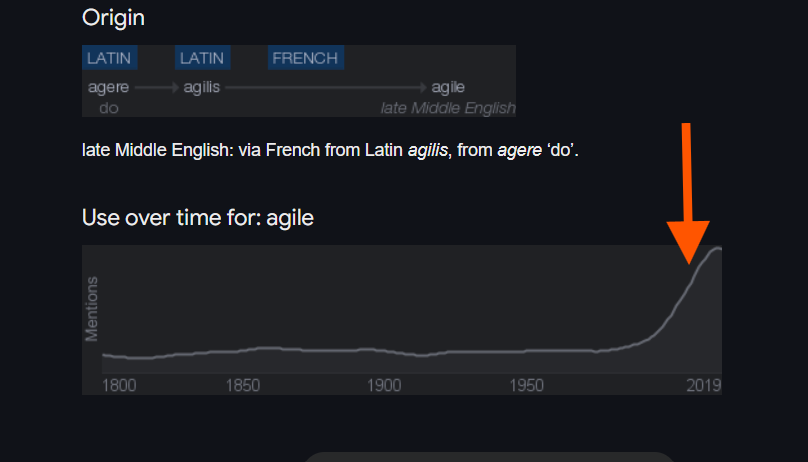Screen dimensions: 808x462
Task: Click the 1950 year label on the chart
Action: [526, 385]
